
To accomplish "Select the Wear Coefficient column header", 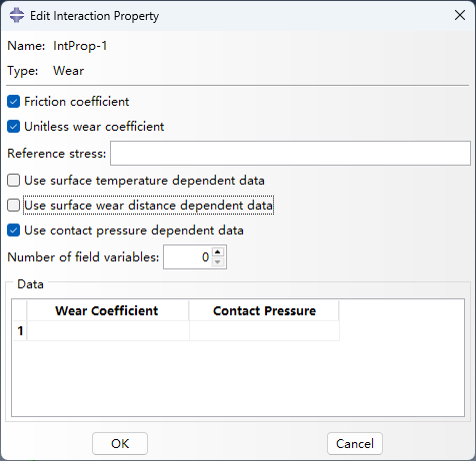I will click(x=108, y=311).
